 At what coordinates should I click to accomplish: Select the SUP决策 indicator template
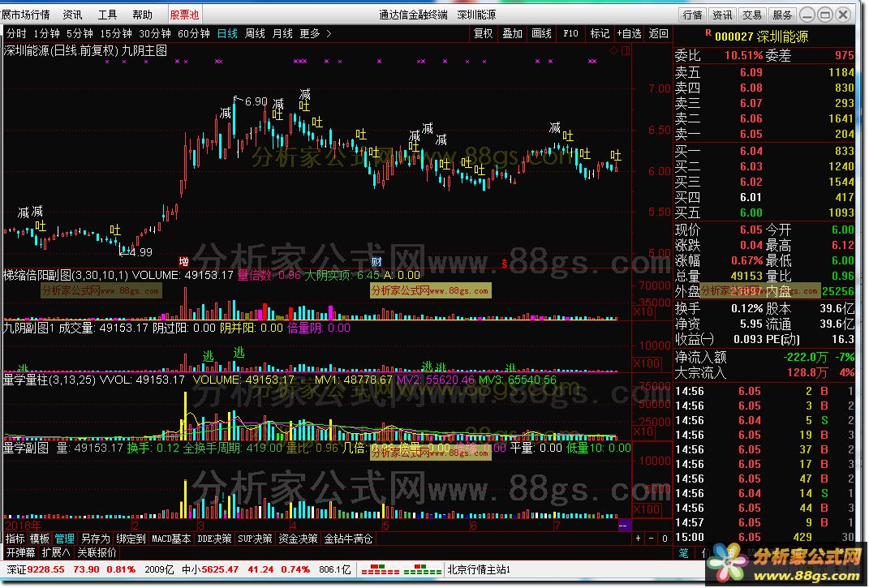coord(255,539)
